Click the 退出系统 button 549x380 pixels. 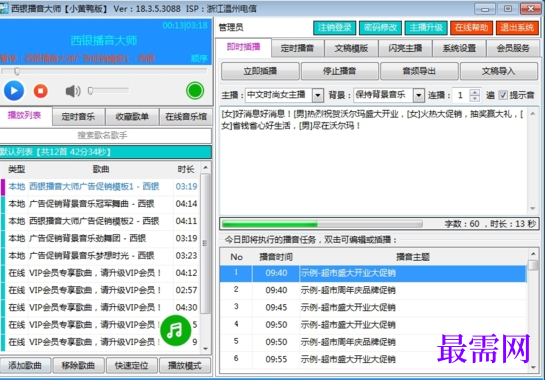517,28
